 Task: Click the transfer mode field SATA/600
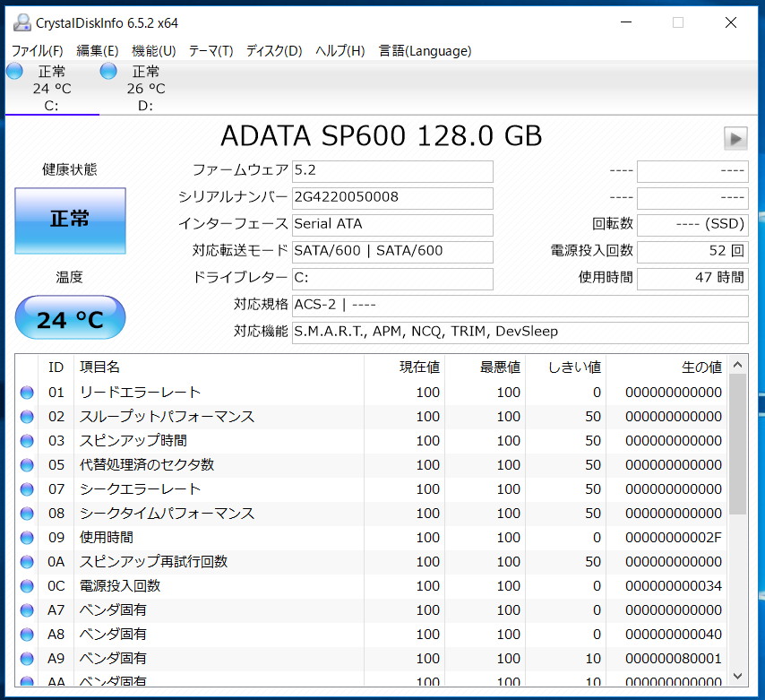click(392, 251)
